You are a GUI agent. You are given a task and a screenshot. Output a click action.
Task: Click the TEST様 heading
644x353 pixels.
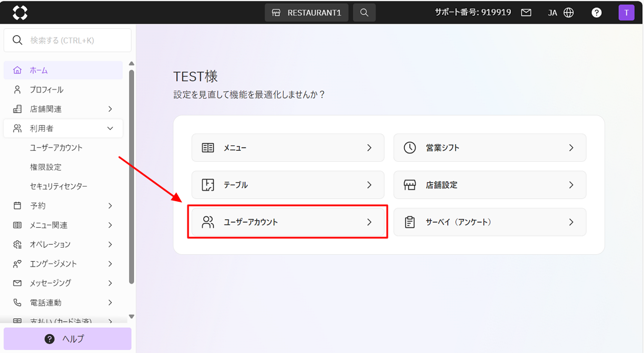pos(196,76)
